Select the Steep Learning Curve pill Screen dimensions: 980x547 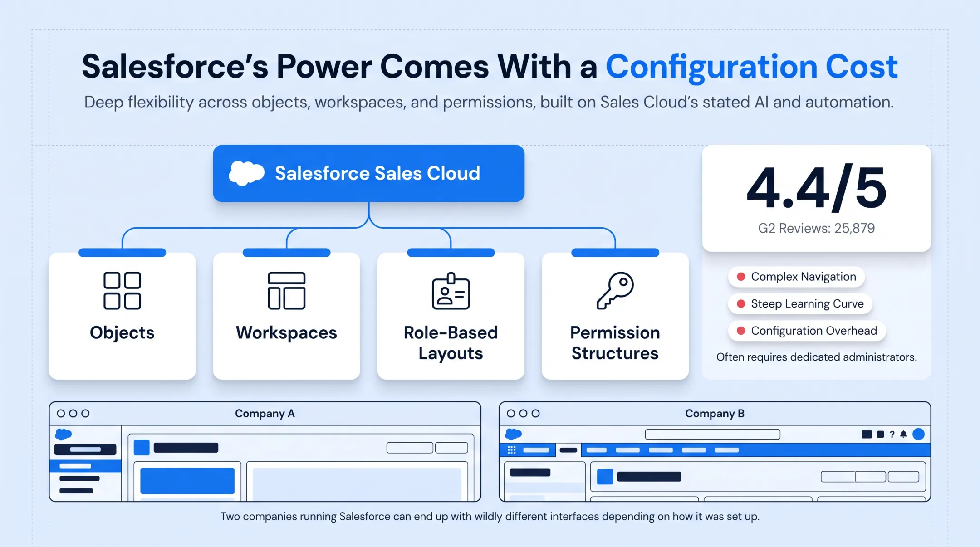coord(800,303)
